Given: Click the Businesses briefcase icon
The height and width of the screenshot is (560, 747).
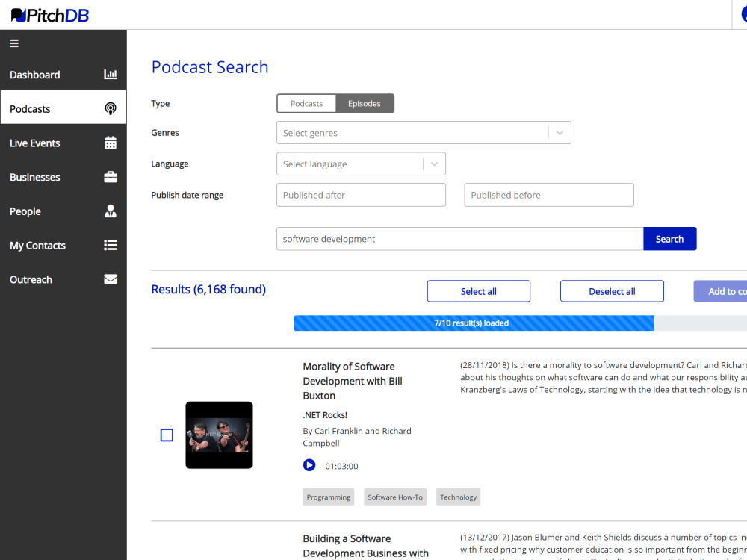Looking at the screenshot, I should (x=111, y=177).
